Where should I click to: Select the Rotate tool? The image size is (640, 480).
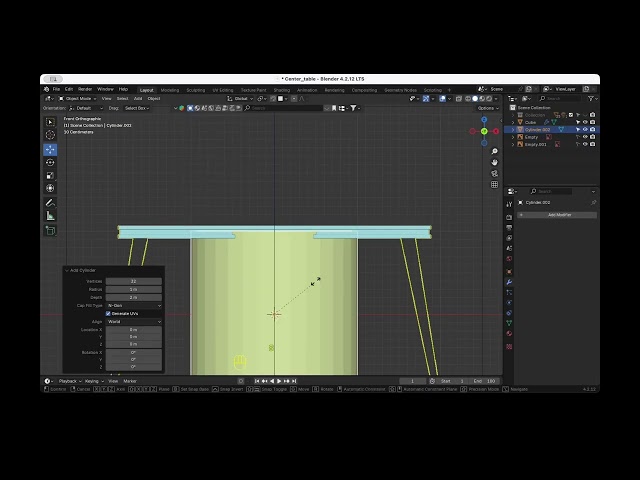point(50,162)
